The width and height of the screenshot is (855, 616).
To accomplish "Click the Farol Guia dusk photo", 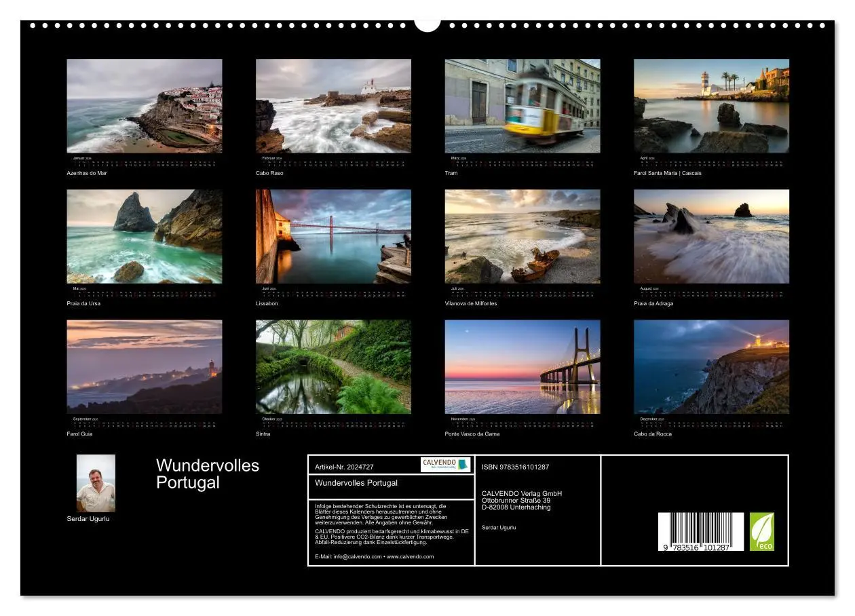I will pos(145,367).
